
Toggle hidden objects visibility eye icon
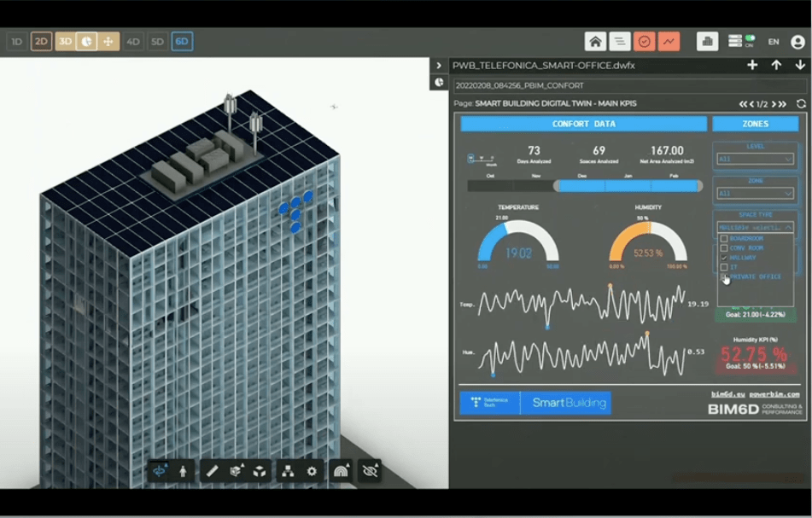tap(370, 470)
